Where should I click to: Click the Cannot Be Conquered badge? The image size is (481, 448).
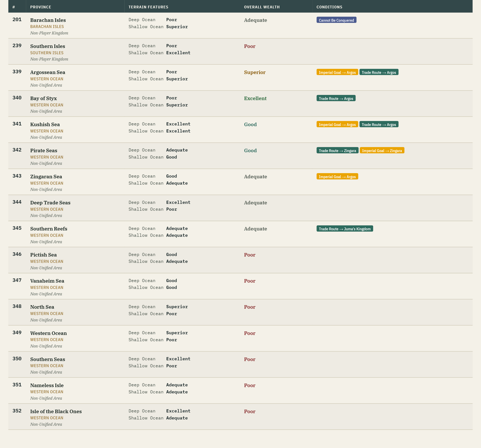[336, 20]
